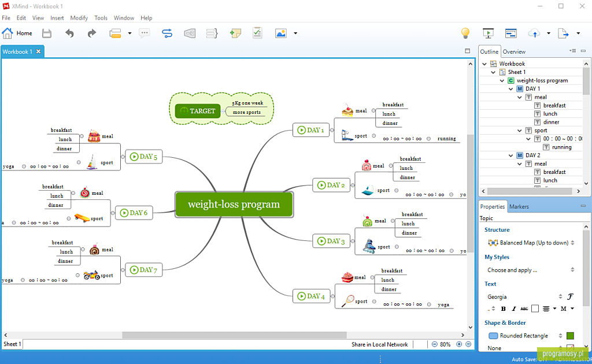592x364 pixels.
Task: Open the export dropdown arrow
Action: [x=578, y=33]
